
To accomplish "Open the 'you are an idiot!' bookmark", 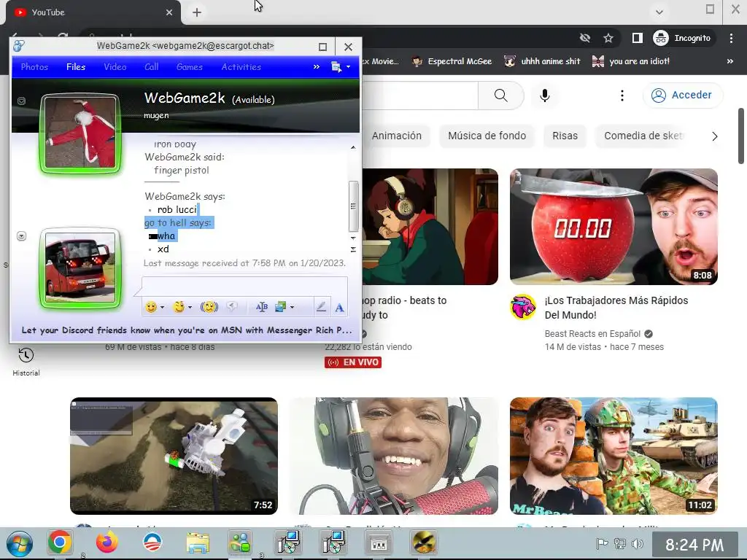I will click(x=631, y=61).
